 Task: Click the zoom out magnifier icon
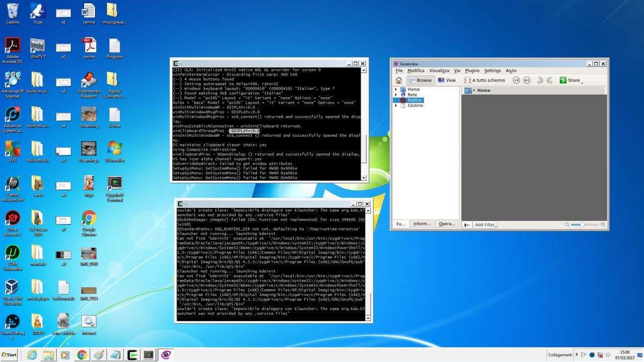(567, 225)
